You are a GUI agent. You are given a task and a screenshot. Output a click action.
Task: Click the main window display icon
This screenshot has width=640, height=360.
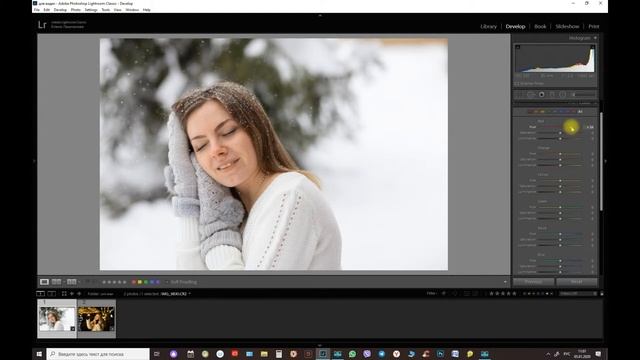pos(40,293)
